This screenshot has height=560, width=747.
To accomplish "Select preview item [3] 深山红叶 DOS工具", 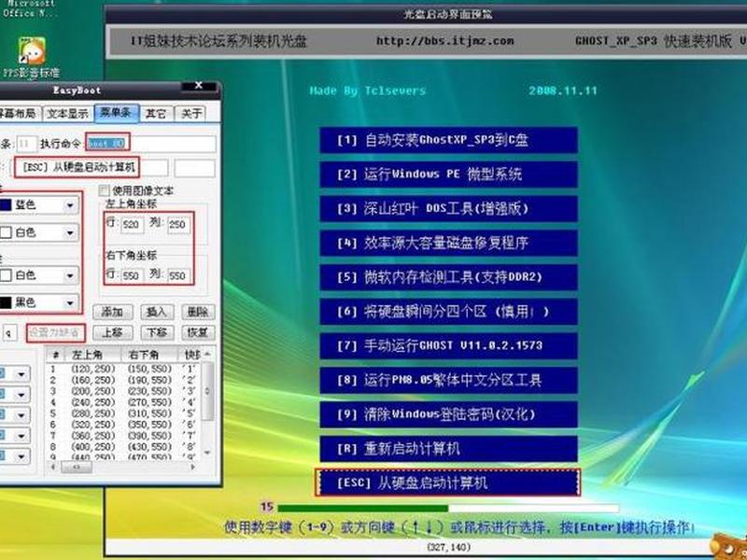I will tap(448, 208).
